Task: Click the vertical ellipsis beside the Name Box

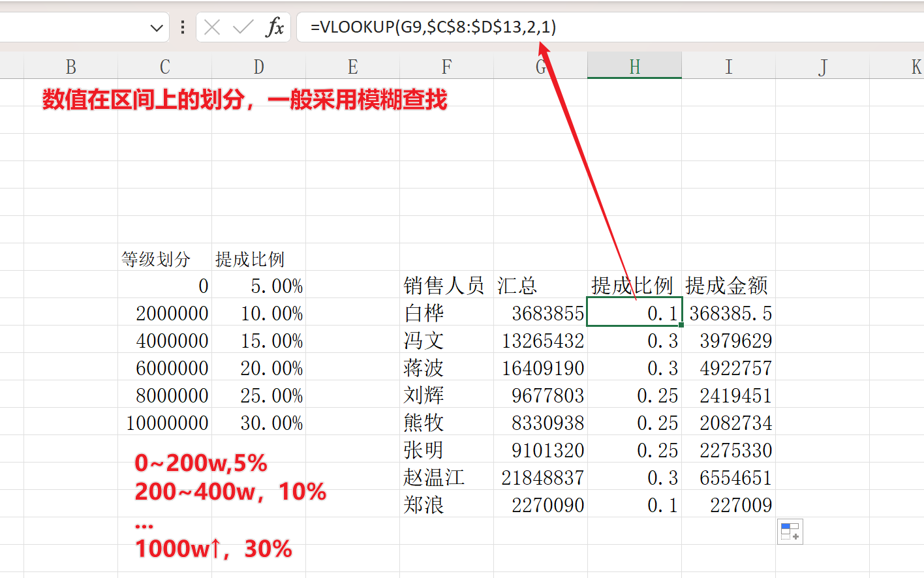Action: click(x=181, y=27)
